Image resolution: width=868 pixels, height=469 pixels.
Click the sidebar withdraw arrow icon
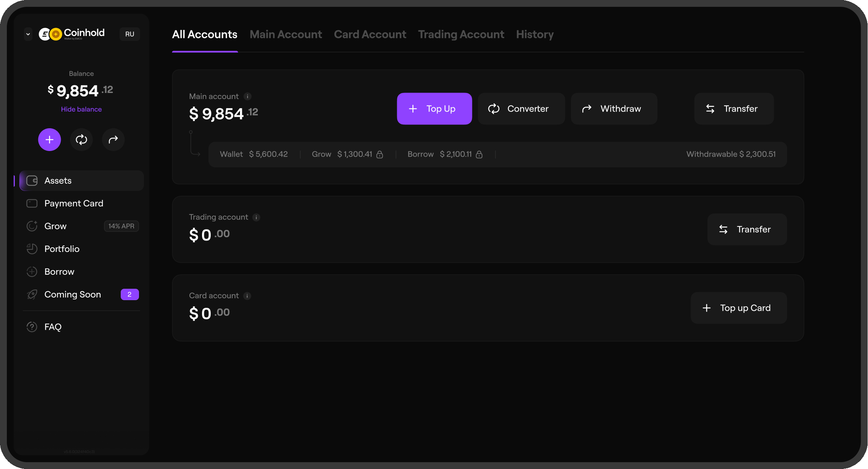(x=113, y=140)
